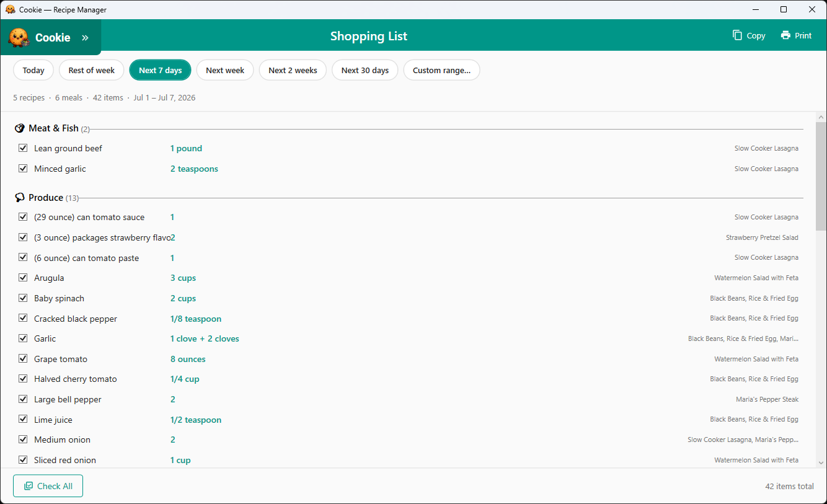Toggle the Garlic checkbox
The width and height of the screenshot is (827, 504).
23,338
